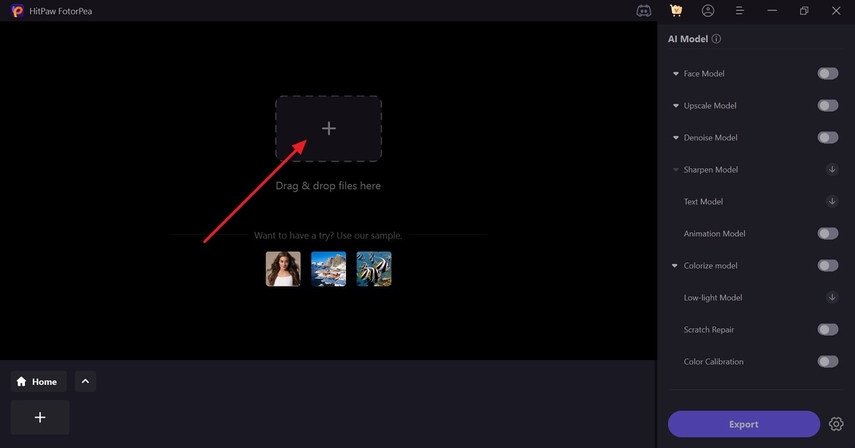
Task: Click the Animation Model label
Action: coord(714,234)
